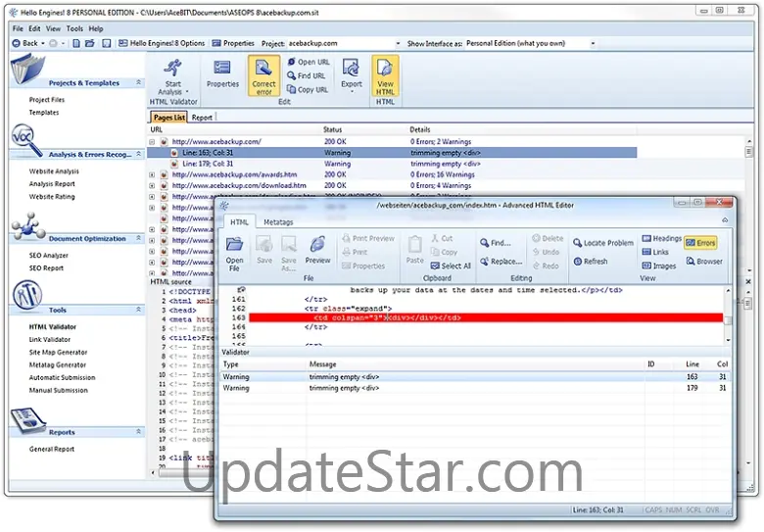
Task: Open the Project dropdown showing acebackup.com
Action: coord(398,43)
